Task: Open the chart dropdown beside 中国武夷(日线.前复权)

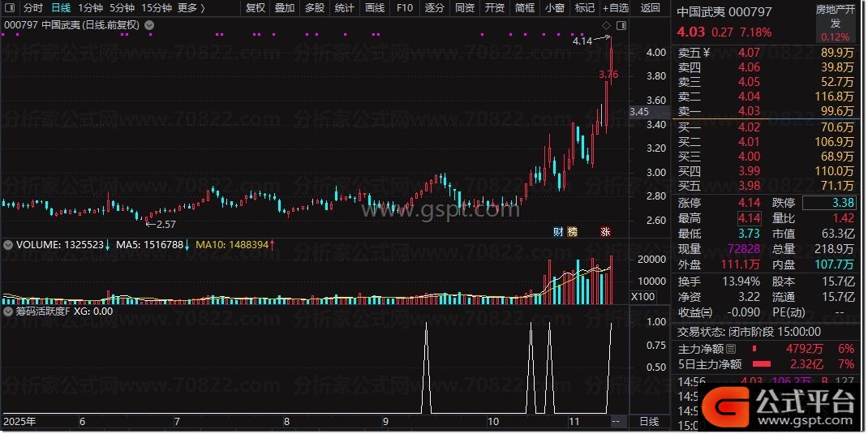Action: [x=148, y=24]
